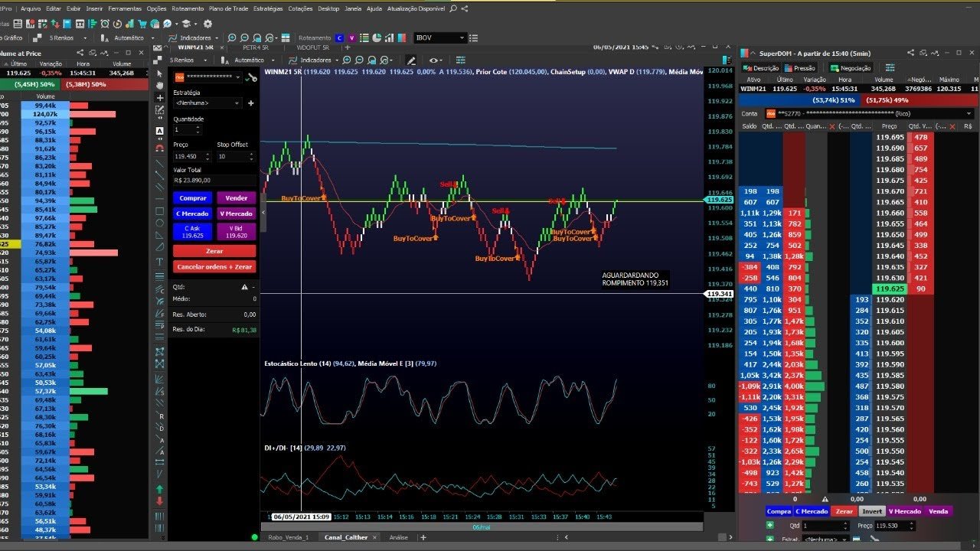The height and width of the screenshot is (551, 980).
Task: Open the Indicadores dropdown in chart toolbar
Action: click(x=315, y=60)
